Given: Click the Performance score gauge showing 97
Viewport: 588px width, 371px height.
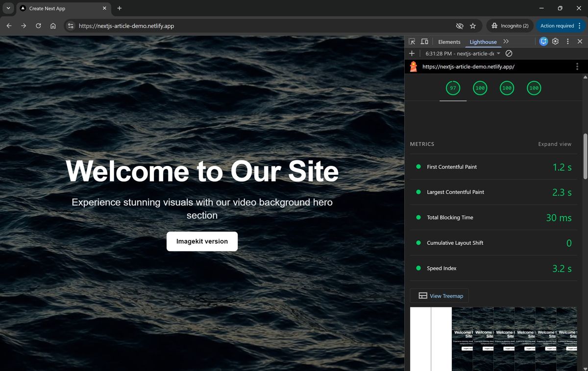Looking at the screenshot, I should coord(452,88).
